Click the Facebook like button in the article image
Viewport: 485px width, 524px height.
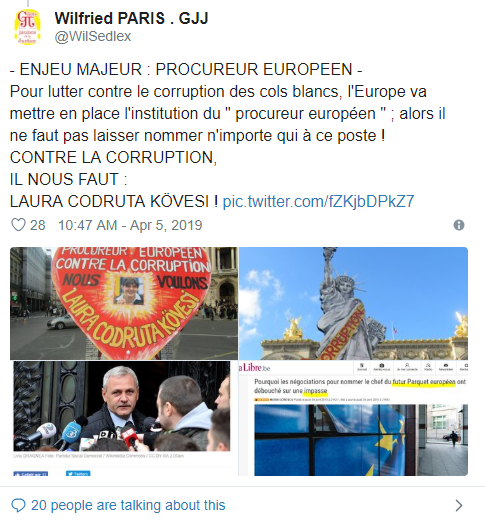click(30, 474)
